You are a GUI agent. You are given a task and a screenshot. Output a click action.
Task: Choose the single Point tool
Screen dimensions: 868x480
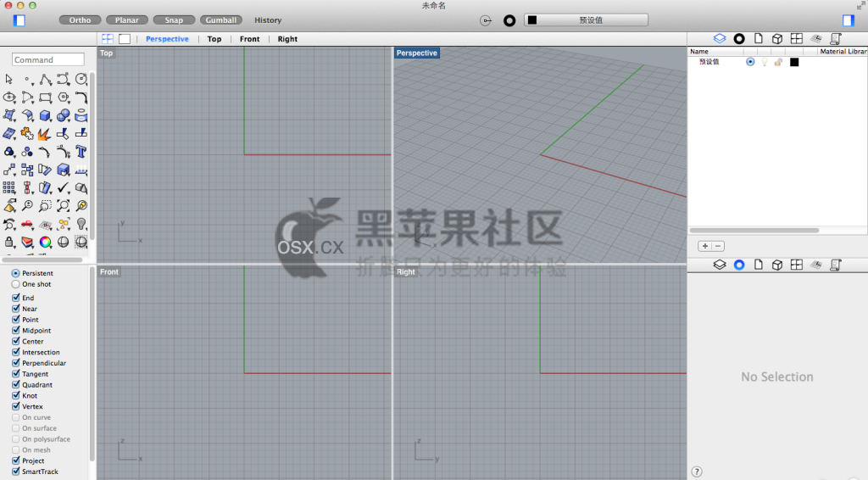pyautogui.click(x=27, y=79)
